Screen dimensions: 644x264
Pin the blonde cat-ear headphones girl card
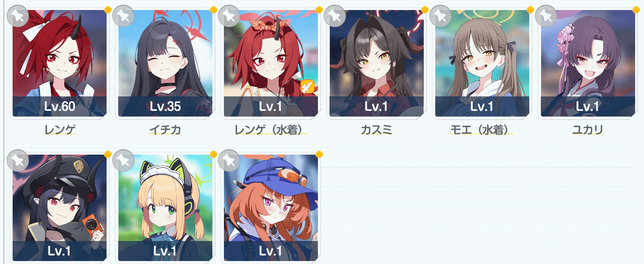click(x=123, y=161)
